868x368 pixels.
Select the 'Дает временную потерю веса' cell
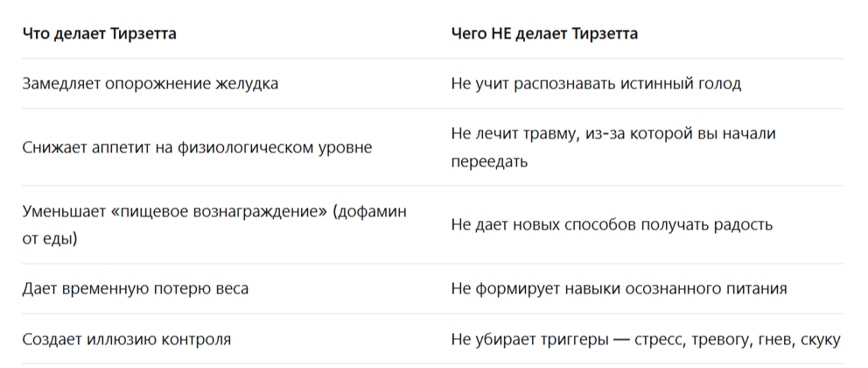tap(136, 289)
